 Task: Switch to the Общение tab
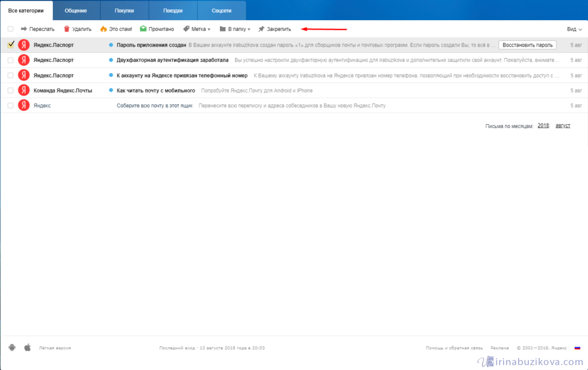tap(76, 10)
